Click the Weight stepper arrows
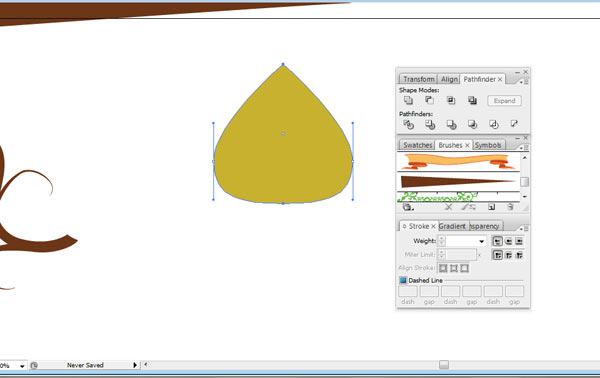This screenshot has height=378, width=600. tap(442, 241)
